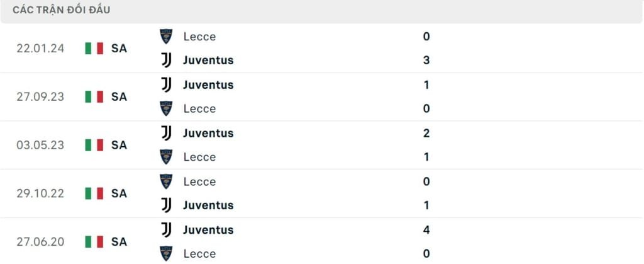Click Lecce crest in 22.01.24 match

(x=166, y=36)
